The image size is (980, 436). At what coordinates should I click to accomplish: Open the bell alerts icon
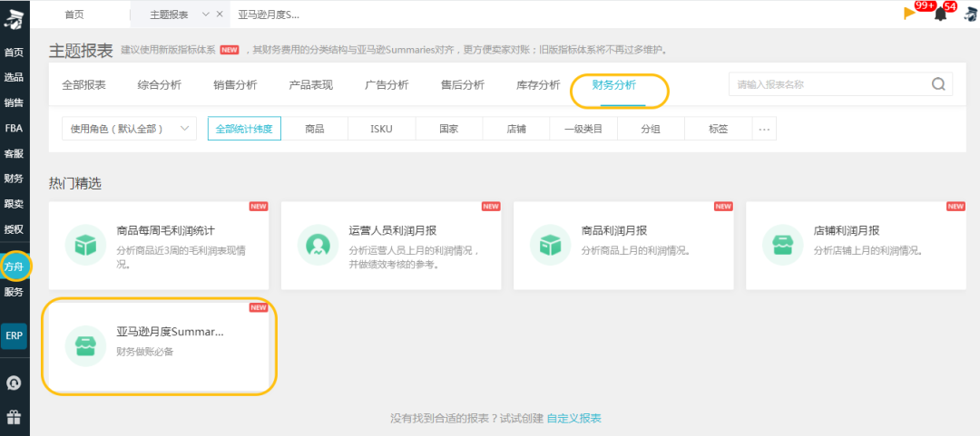940,14
